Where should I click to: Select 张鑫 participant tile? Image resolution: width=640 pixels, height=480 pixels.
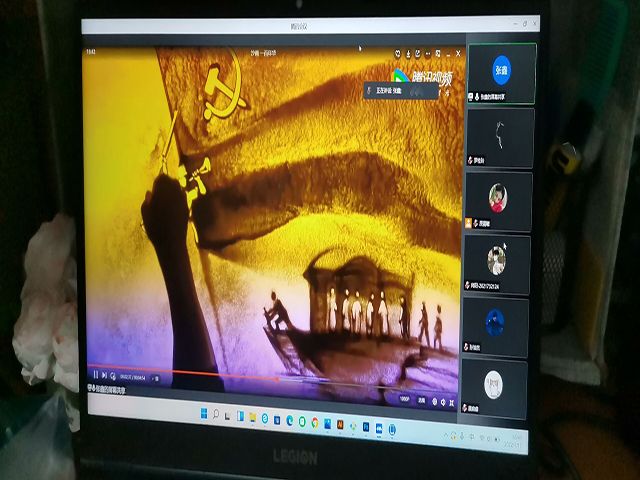(502, 73)
